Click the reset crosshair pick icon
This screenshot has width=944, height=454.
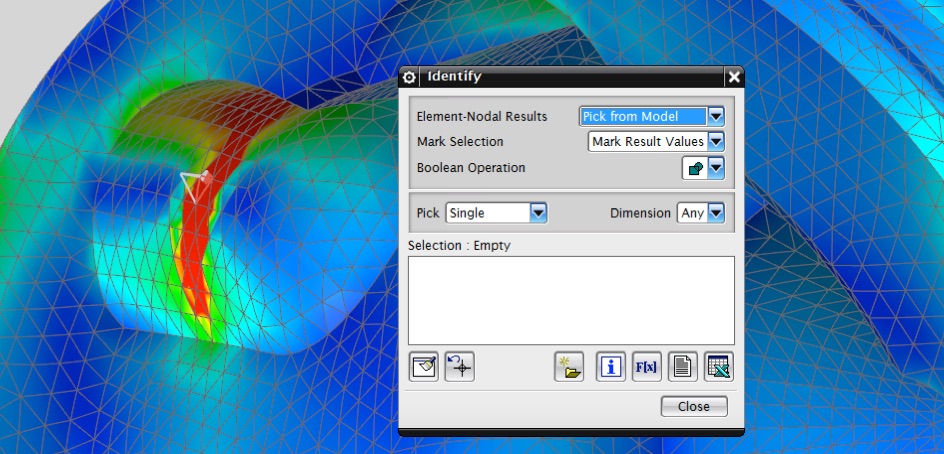coord(459,367)
